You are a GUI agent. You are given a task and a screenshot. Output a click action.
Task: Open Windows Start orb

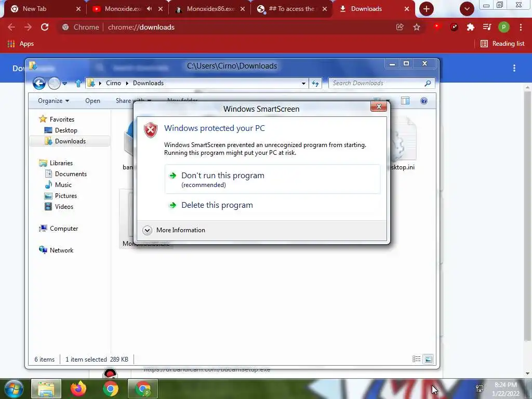[x=14, y=389]
